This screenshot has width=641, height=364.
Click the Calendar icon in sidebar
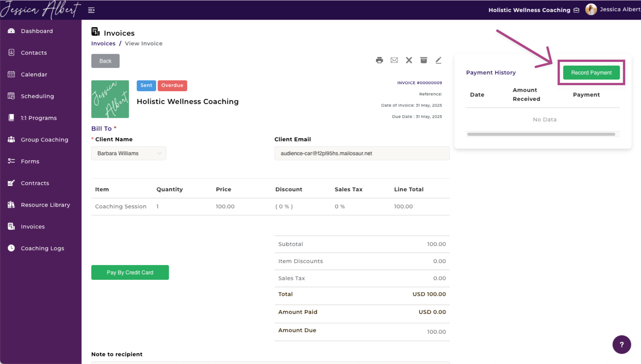pyautogui.click(x=11, y=74)
